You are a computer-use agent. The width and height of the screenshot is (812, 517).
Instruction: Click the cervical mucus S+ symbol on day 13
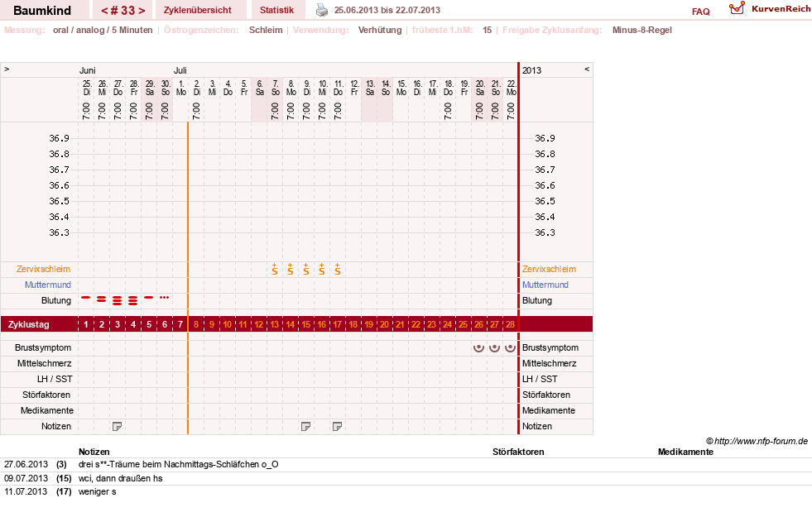275,269
